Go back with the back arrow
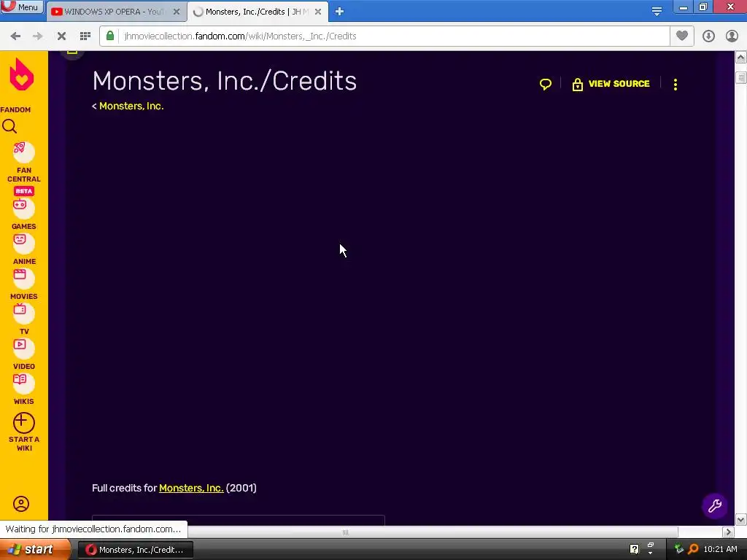The width and height of the screenshot is (747, 560). tap(15, 36)
